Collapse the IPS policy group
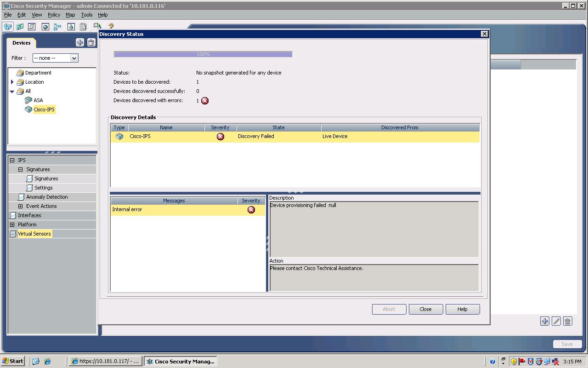 [12, 160]
